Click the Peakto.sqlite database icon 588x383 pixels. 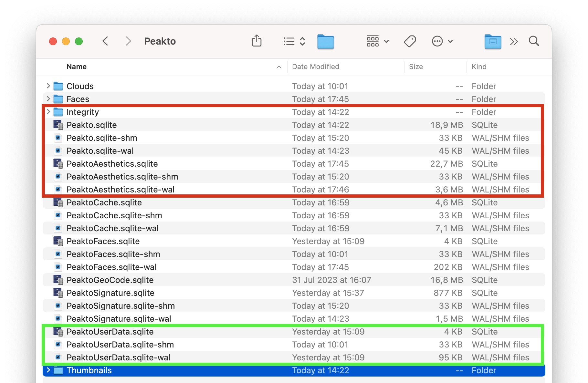tap(58, 125)
